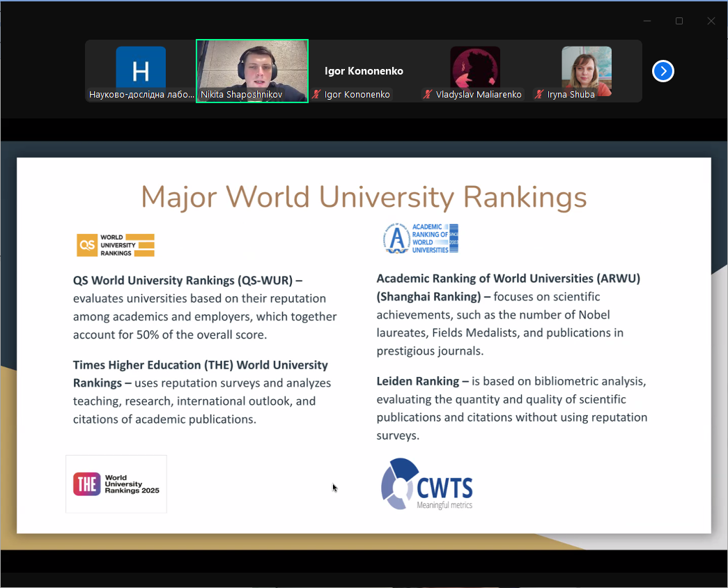Click the THE World University Rankings 2025 logo
This screenshot has height=588, width=728.
116,484
